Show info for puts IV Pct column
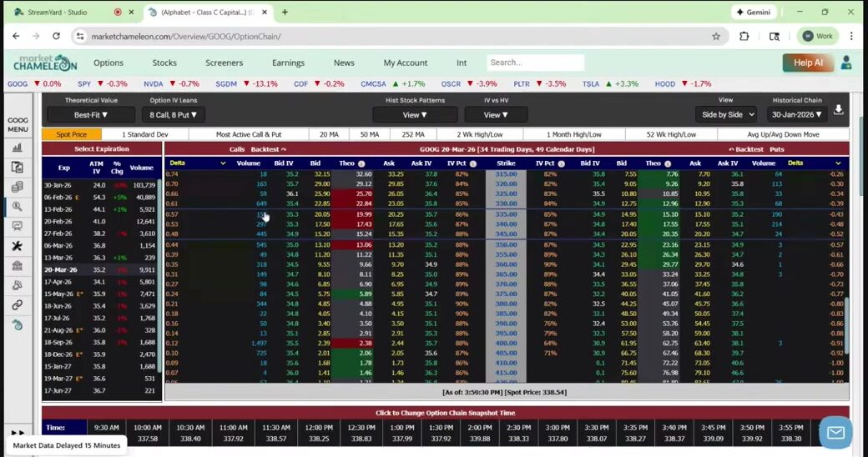 point(562,163)
